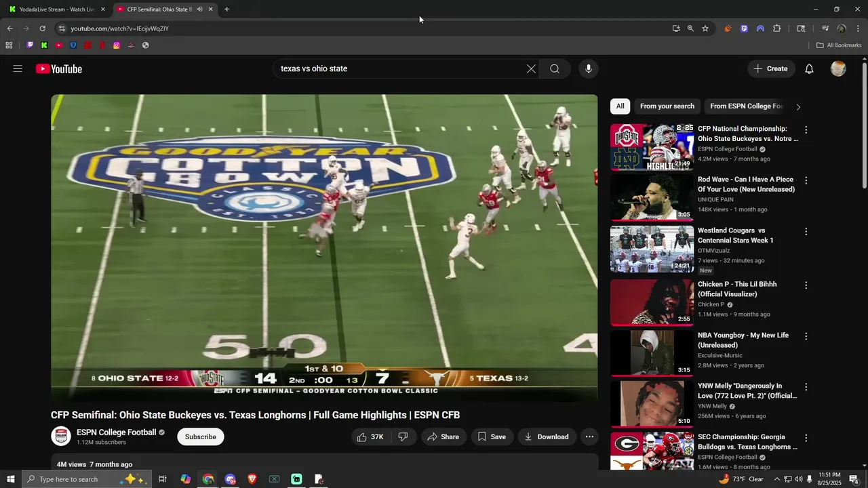Open options for CFP National Championship video
Viewport: 868px width, 488px height.
click(x=806, y=130)
